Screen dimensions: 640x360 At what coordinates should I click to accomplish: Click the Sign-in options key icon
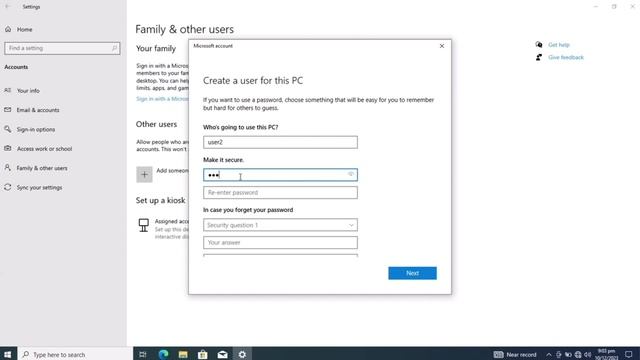tap(8, 129)
